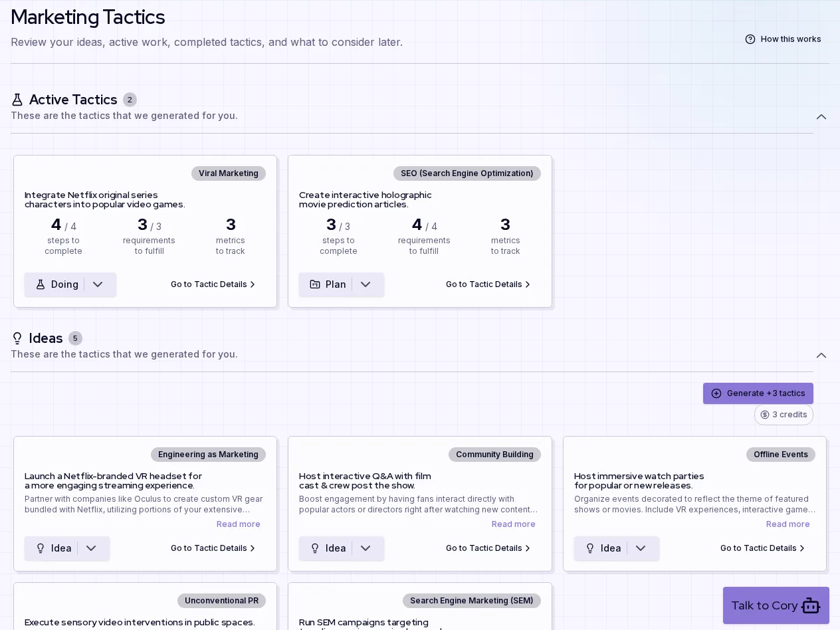Read more on the VR headset idea
Screen dimensions: 840x630
pos(239,524)
